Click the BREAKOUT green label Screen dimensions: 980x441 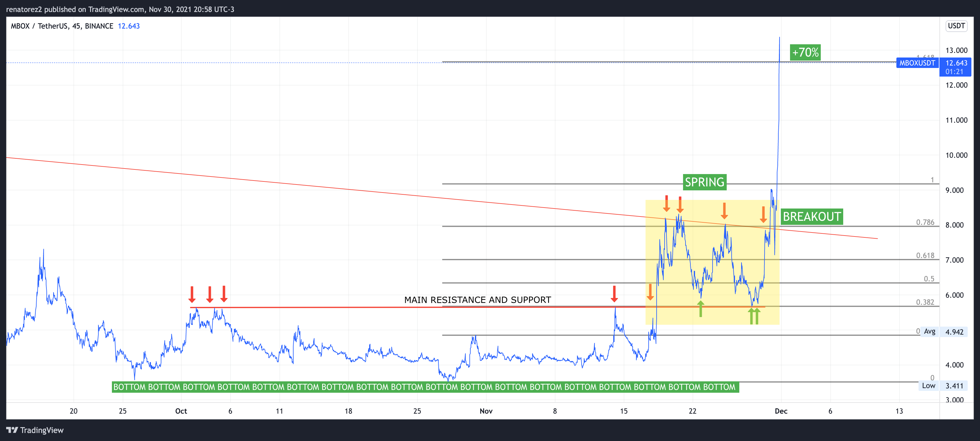pyautogui.click(x=812, y=217)
